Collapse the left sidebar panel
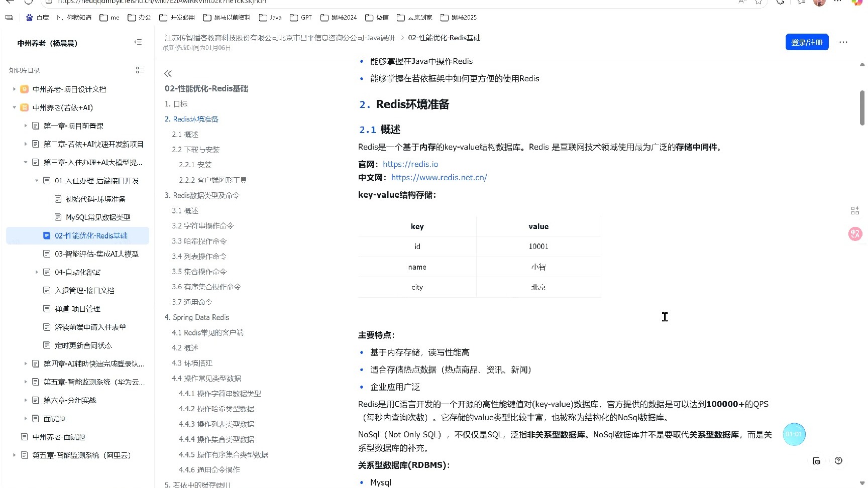868x488 pixels. pos(138,42)
